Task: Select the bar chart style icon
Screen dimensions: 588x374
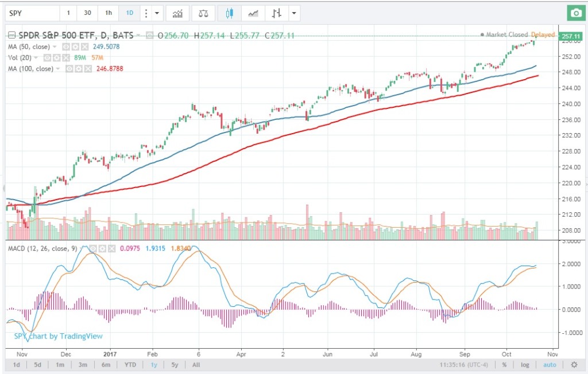Action: coord(277,13)
